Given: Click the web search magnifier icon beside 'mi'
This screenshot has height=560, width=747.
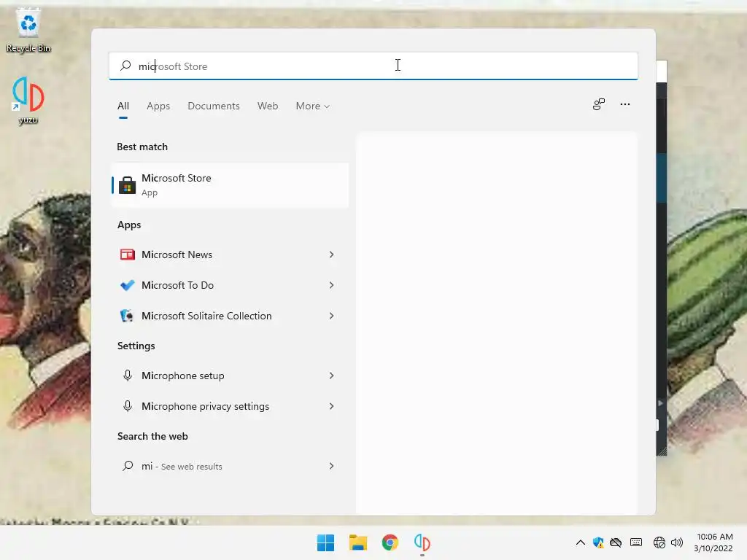Looking at the screenshot, I should pos(127,466).
